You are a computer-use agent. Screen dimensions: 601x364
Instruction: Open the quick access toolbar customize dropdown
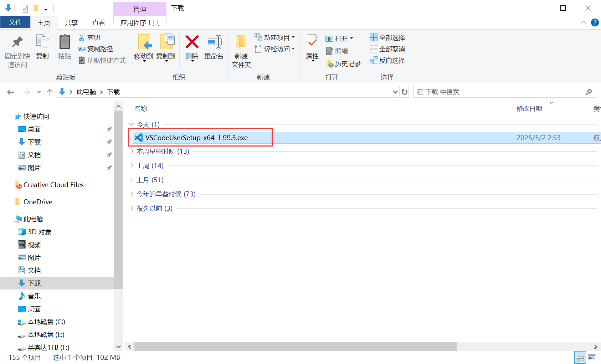[46, 9]
